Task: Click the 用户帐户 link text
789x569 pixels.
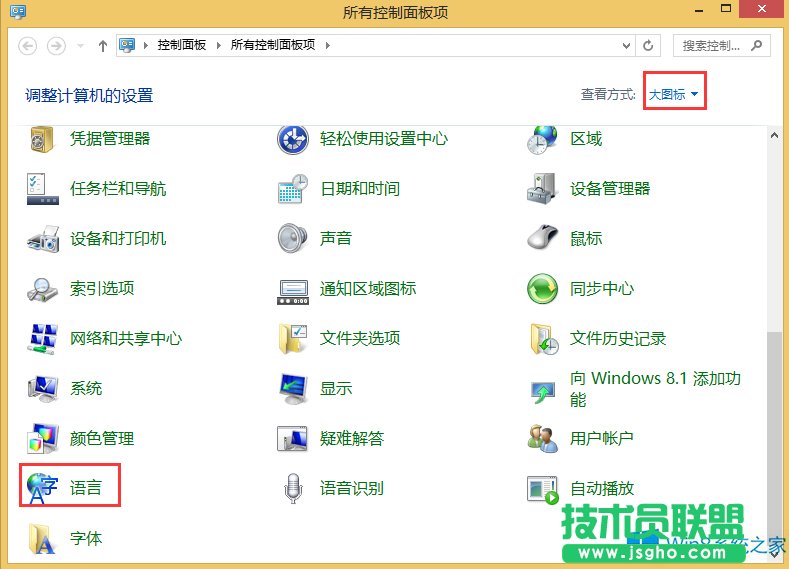Action: (x=602, y=438)
